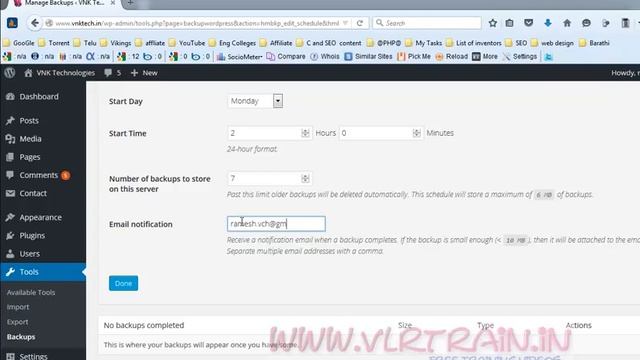Open the Eng Colleges bookmark folder

pyautogui.click(x=233, y=43)
